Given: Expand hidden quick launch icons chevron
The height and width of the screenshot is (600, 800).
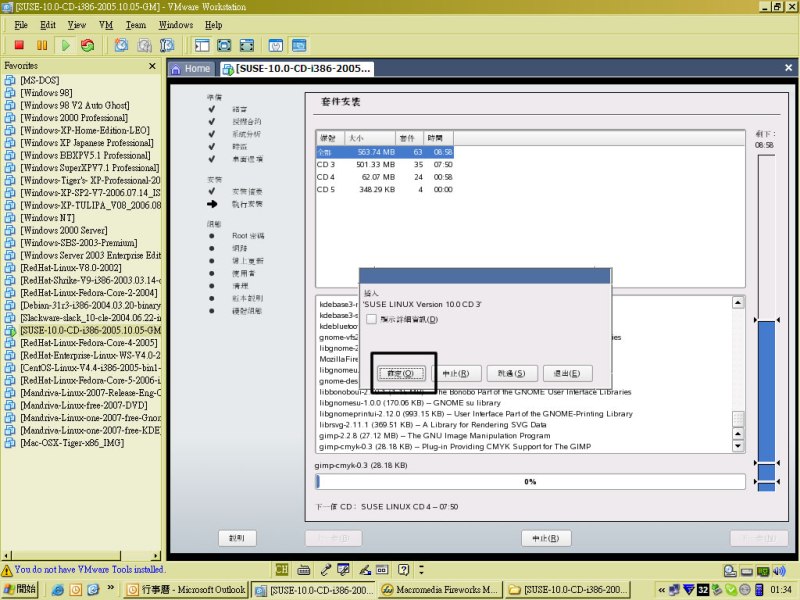Looking at the screenshot, I should click(111, 588).
